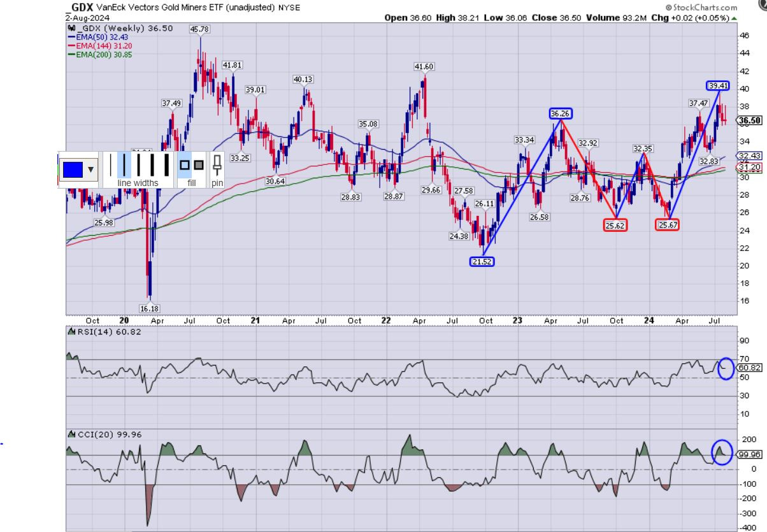Click the 29.66 price label

pyautogui.click(x=431, y=190)
